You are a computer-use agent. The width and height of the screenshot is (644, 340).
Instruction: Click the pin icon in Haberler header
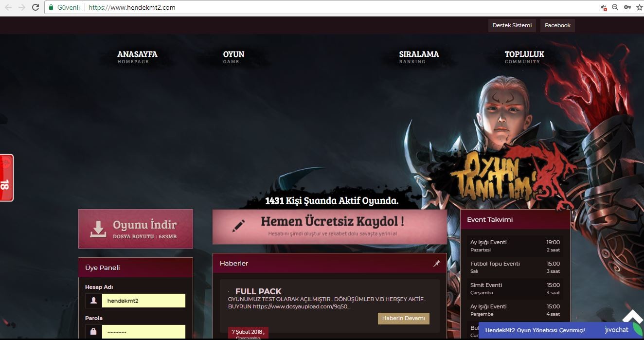coord(436,263)
